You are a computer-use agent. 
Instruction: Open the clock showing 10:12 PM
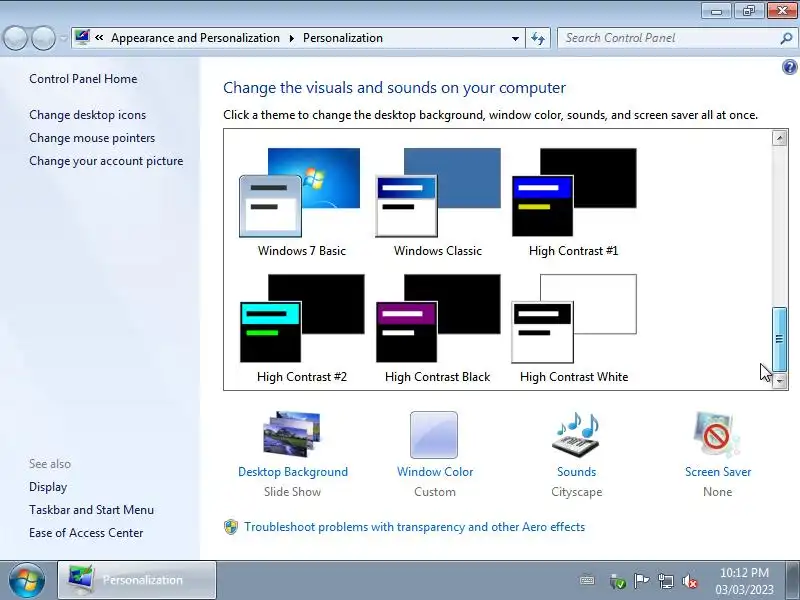point(744,581)
